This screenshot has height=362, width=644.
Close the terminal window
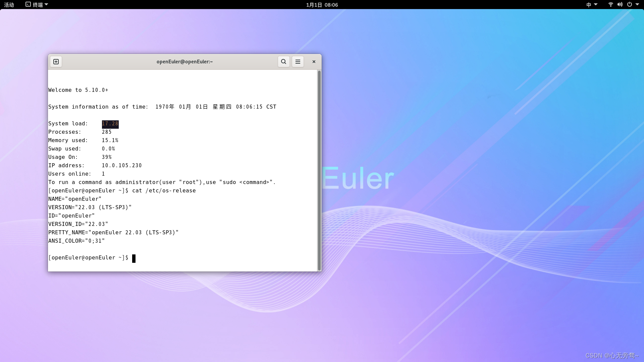tap(314, 62)
